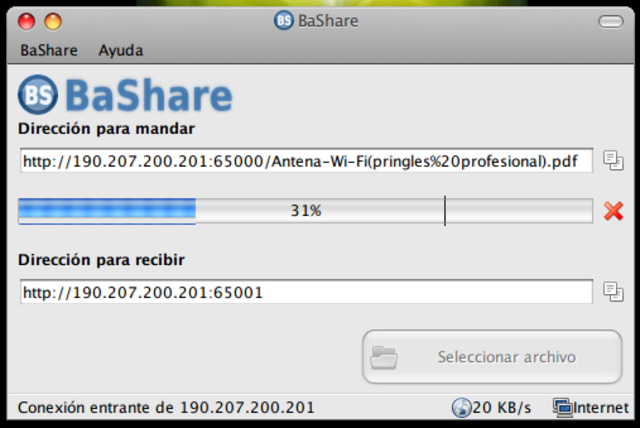640x428 pixels.
Task: Copy the receive address to clipboard
Action: [x=613, y=291]
